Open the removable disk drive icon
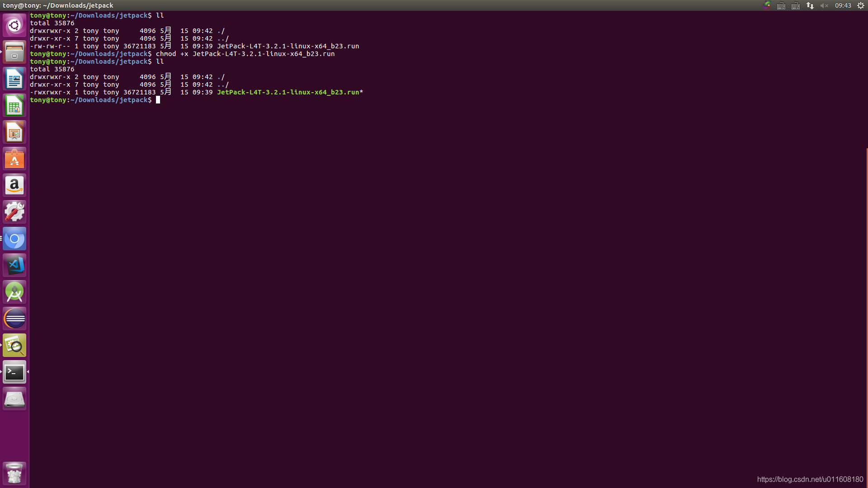The image size is (868, 488). tap(14, 399)
